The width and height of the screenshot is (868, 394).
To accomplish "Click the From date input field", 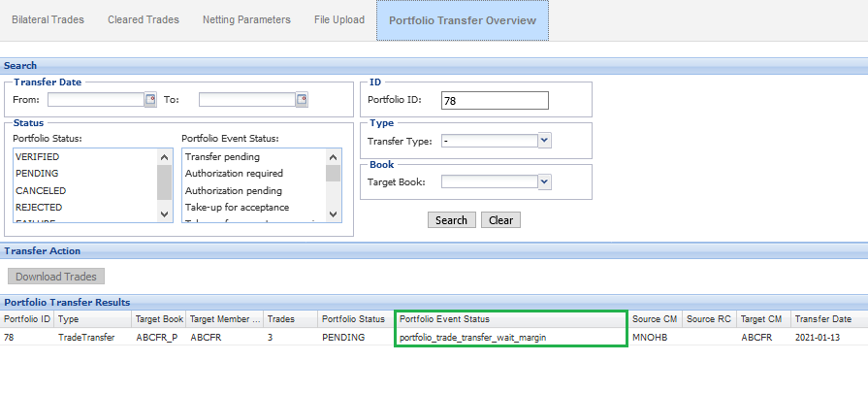I will 95,99.
